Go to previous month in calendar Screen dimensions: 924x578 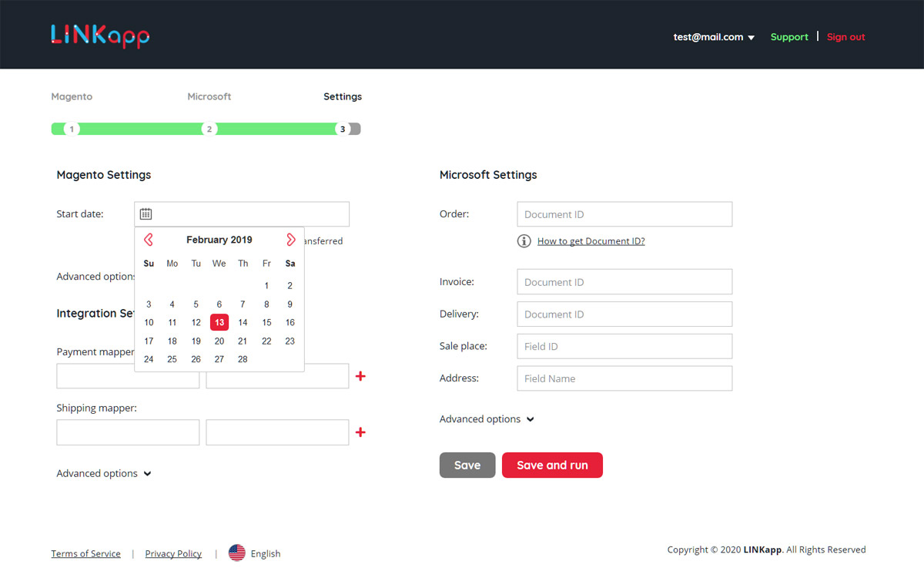149,240
